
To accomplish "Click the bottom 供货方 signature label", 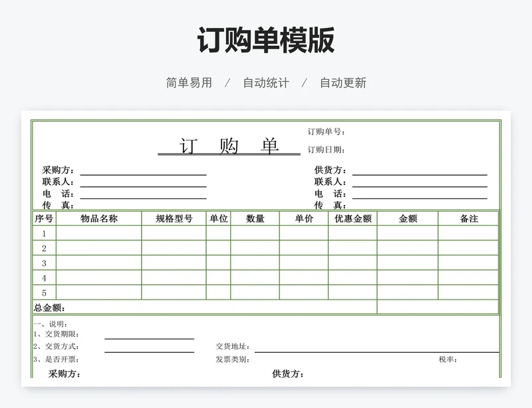I will [x=288, y=374].
